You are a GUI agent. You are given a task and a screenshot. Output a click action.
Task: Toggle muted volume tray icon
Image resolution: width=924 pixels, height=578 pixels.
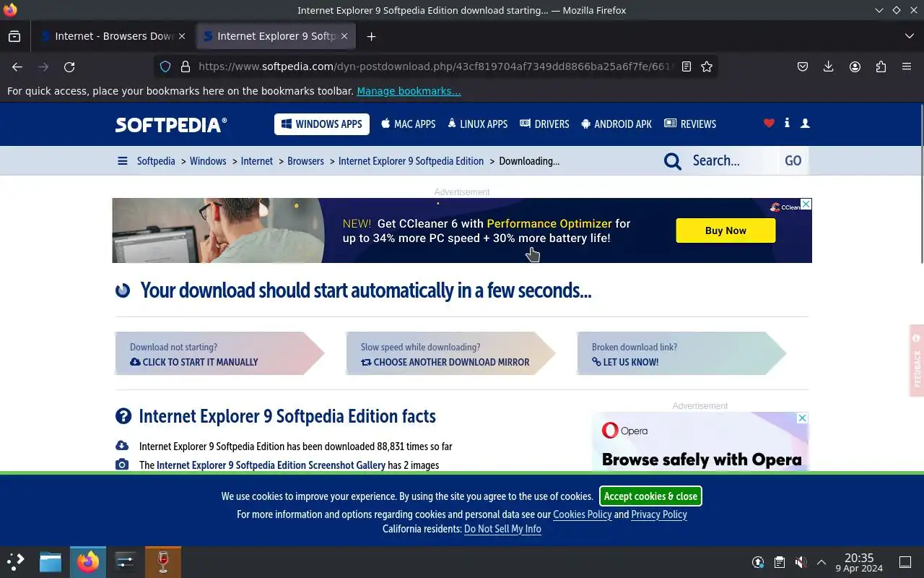coord(800,562)
